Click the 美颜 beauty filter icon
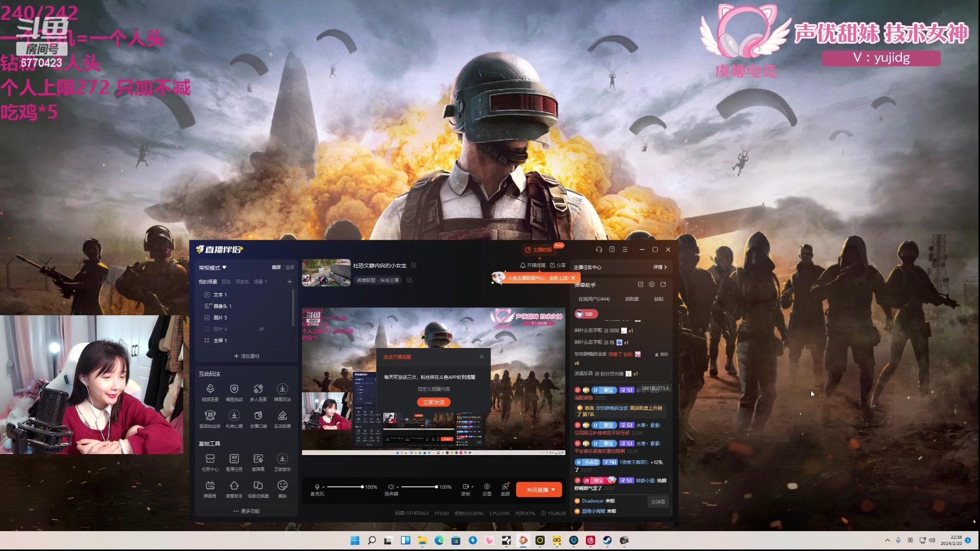Screen dimensions: 980x551 click(505, 487)
